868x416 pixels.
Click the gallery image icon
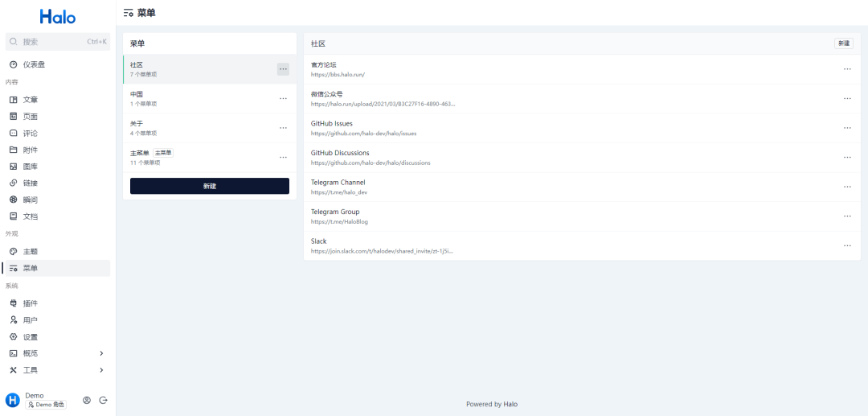click(14, 167)
